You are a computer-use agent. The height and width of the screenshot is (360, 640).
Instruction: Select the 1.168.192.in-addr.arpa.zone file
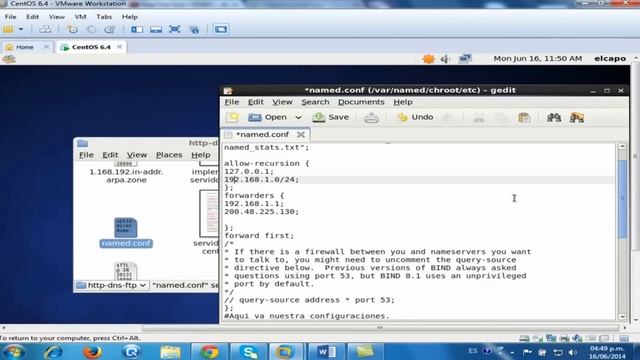point(126,172)
